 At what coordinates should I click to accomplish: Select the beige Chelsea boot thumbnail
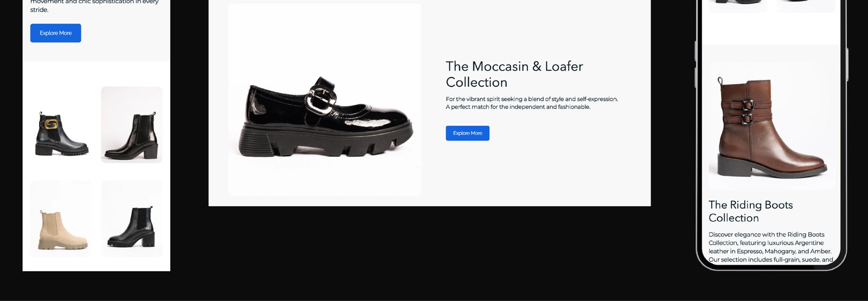click(x=61, y=219)
